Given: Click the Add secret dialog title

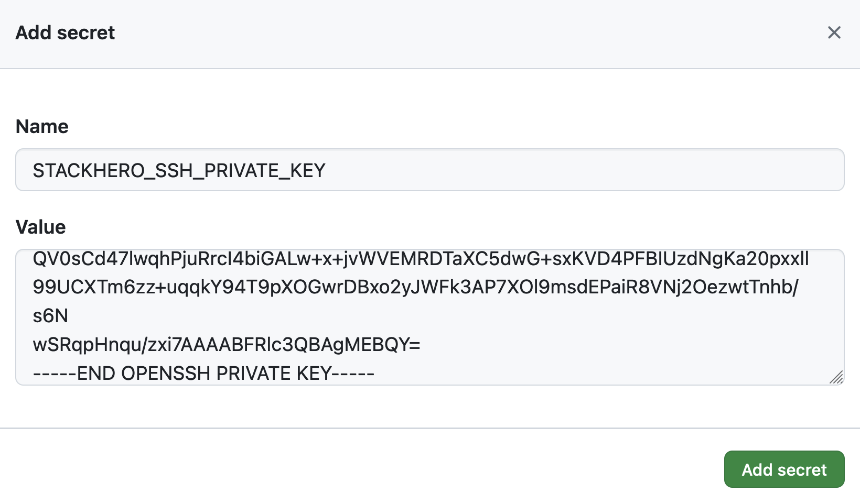Looking at the screenshot, I should point(66,32).
